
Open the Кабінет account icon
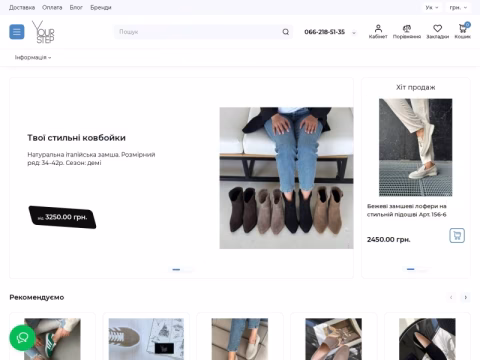tap(378, 32)
